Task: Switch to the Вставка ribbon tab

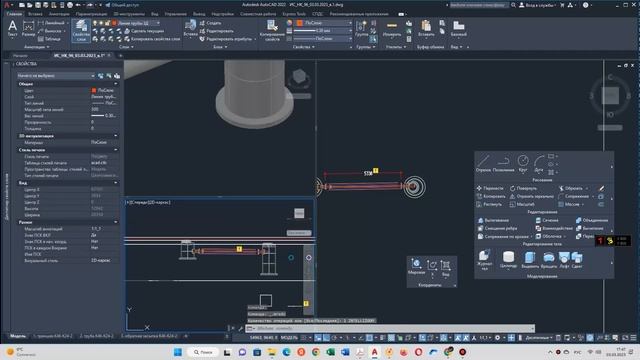Action: [35, 14]
